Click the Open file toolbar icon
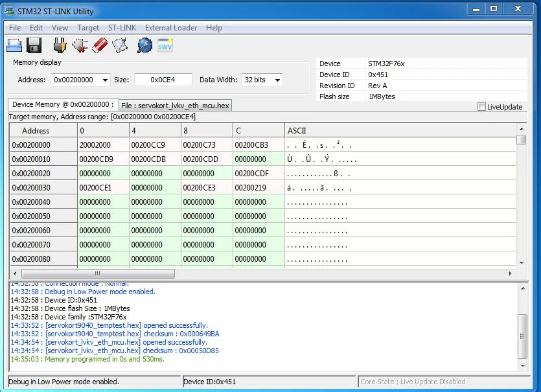This screenshot has height=392, width=541. (x=14, y=45)
